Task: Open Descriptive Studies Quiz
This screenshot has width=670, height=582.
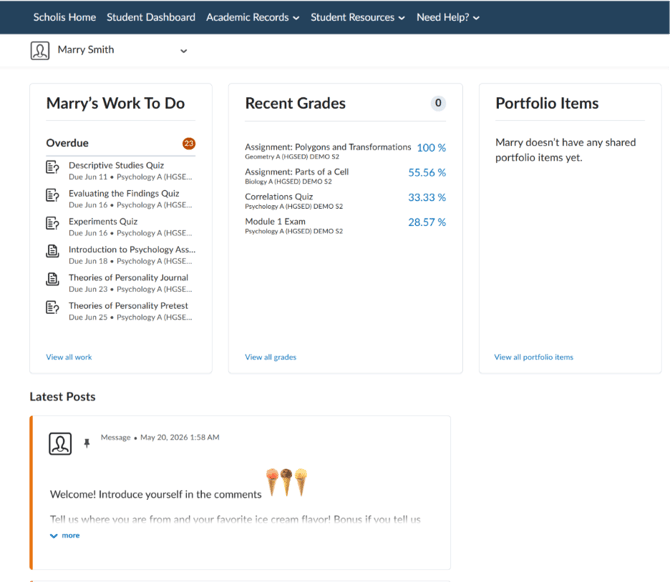Action: click(x=116, y=165)
